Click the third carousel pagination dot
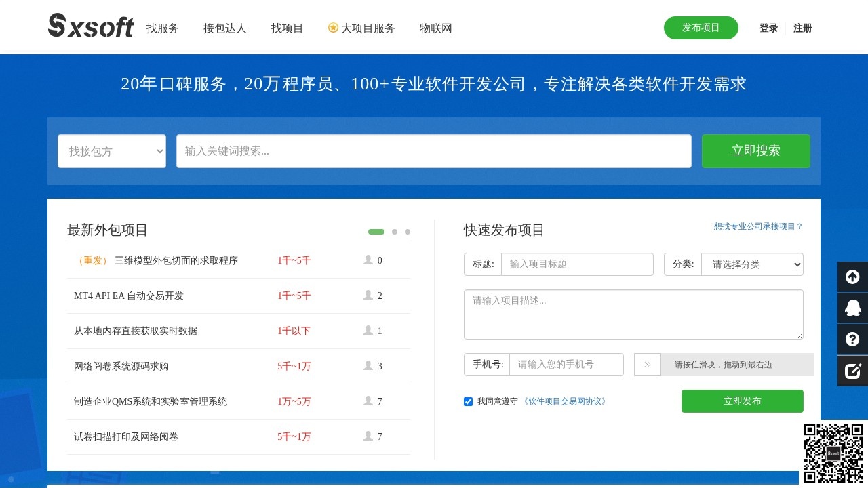868x488 pixels. (x=407, y=232)
